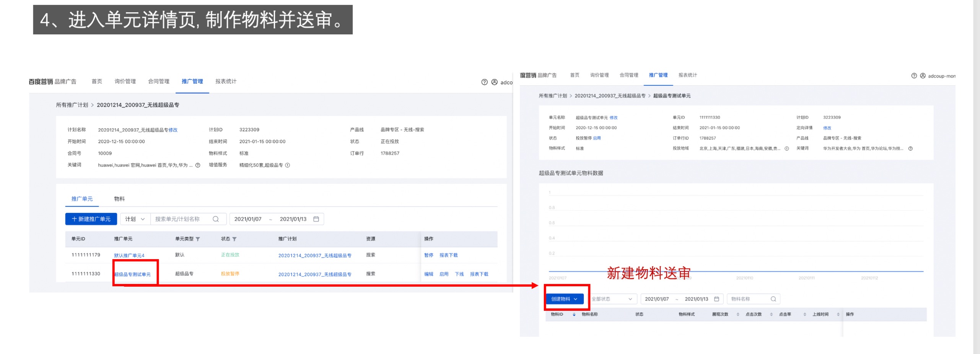Open 报表统计 in left panel navigation
Viewport: 980px width, 354px height.
coord(226,81)
